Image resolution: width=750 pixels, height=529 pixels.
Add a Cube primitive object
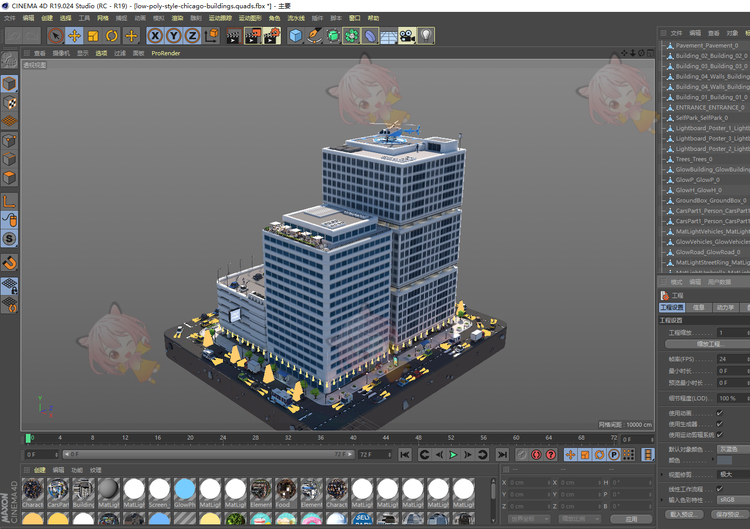[296, 36]
